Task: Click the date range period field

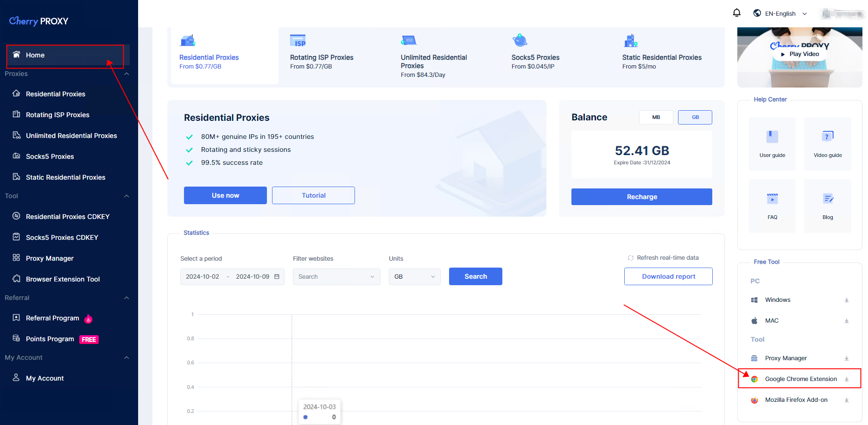Action: coord(232,277)
